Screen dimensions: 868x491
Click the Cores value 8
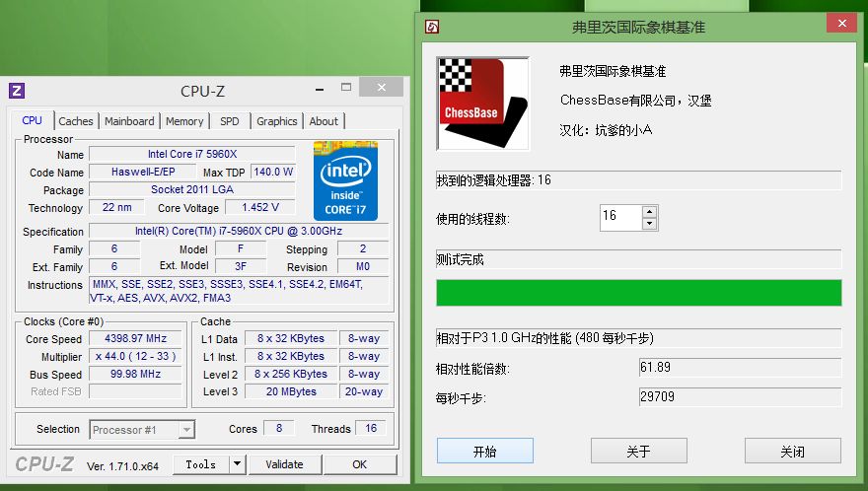click(x=279, y=428)
